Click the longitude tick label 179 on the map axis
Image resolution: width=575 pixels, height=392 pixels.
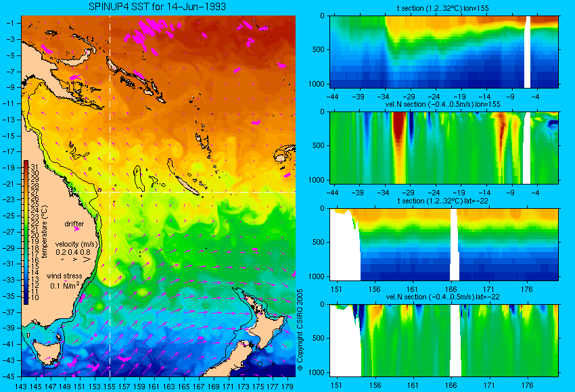[x=287, y=386]
